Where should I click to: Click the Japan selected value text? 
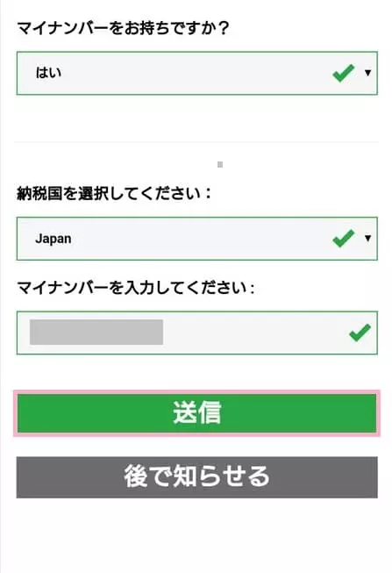[x=53, y=239]
